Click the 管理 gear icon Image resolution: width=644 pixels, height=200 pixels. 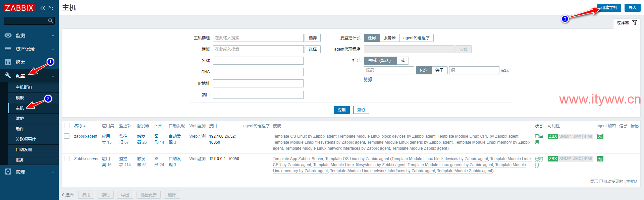[x=8, y=172]
